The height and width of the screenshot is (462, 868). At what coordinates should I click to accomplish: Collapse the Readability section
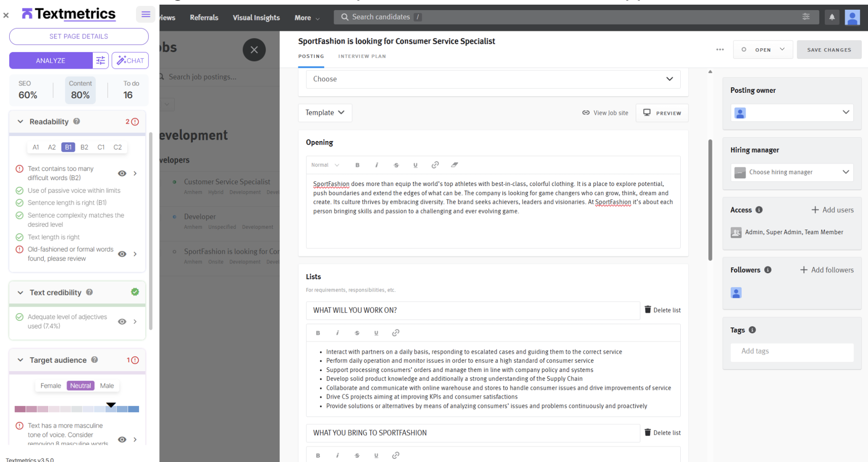(x=20, y=122)
